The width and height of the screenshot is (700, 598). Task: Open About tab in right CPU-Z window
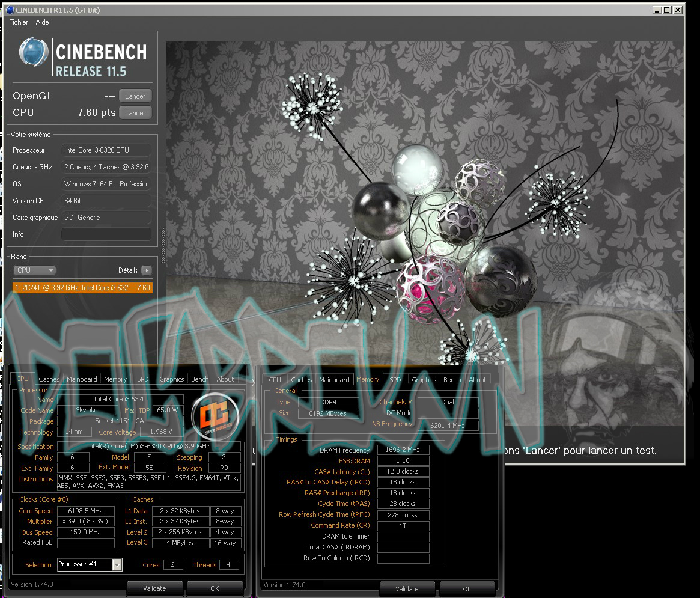pyautogui.click(x=477, y=380)
